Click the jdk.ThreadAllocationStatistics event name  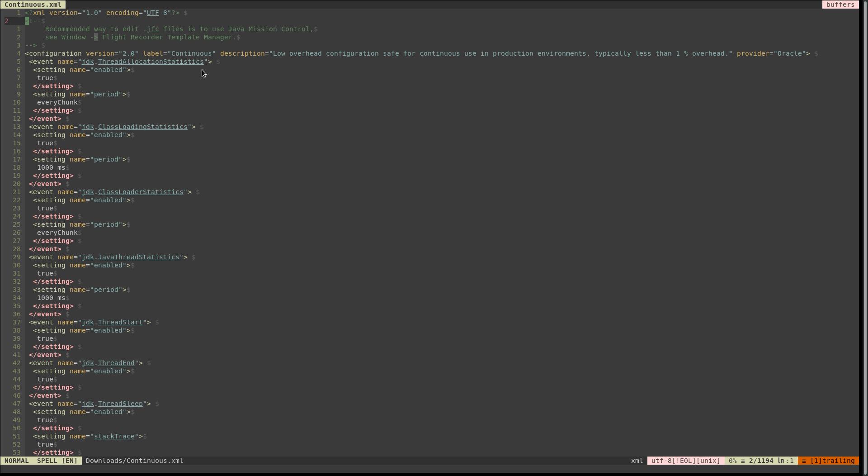point(142,62)
